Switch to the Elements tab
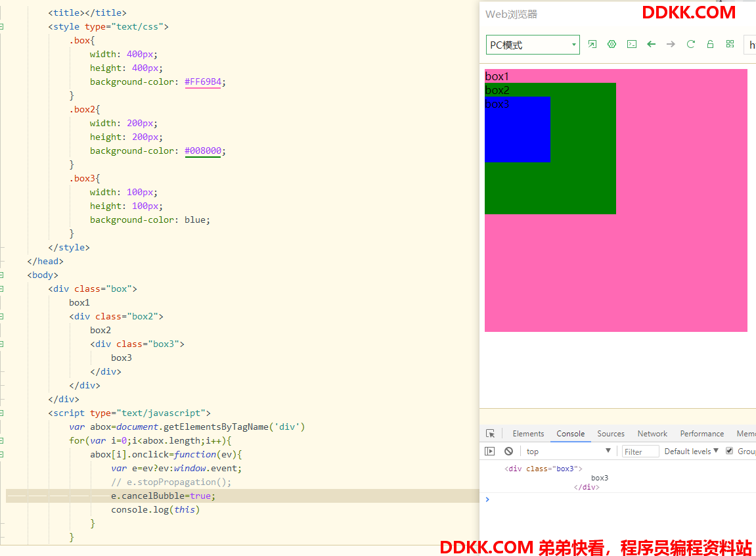 pyautogui.click(x=528, y=434)
